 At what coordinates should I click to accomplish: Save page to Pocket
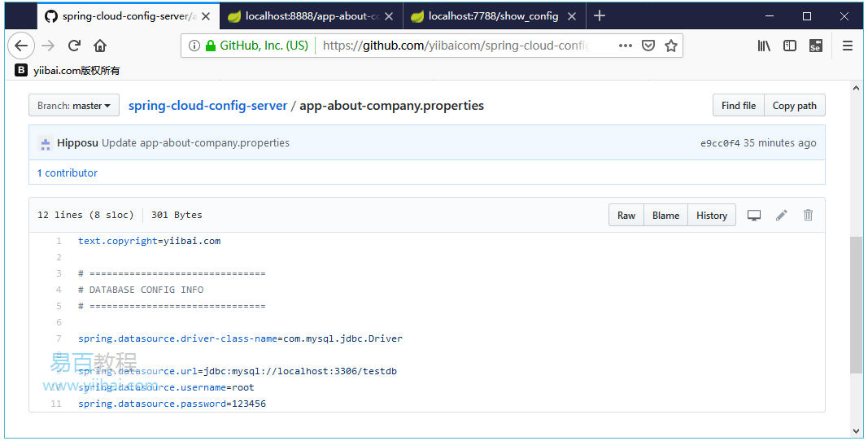point(648,46)
